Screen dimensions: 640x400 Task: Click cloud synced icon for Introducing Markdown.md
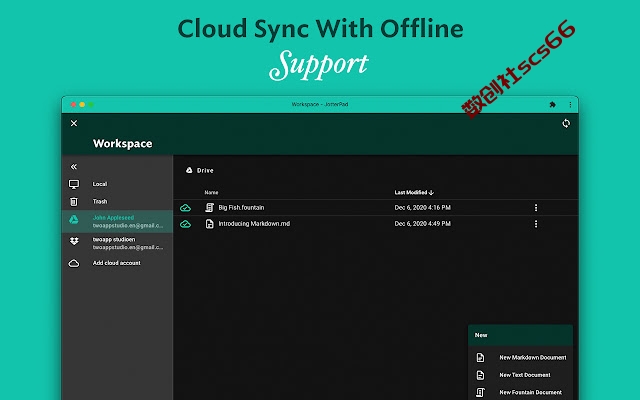pyautogui.click(x=185, y=224)
